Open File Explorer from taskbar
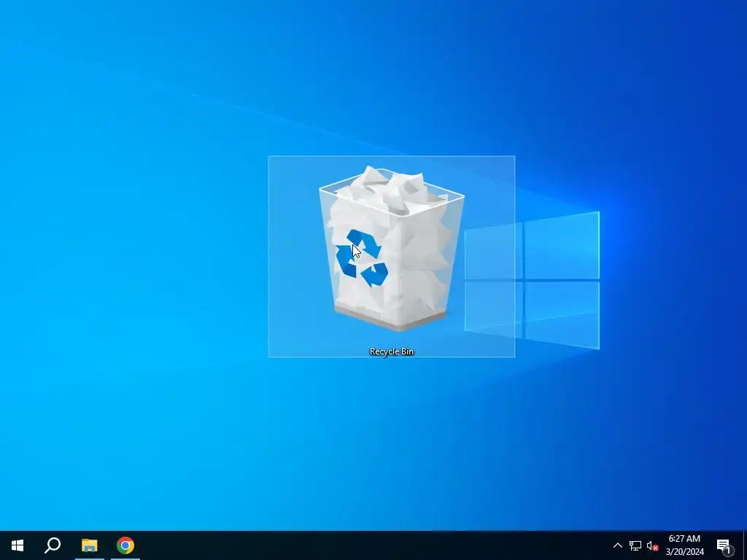 [89, 545]
